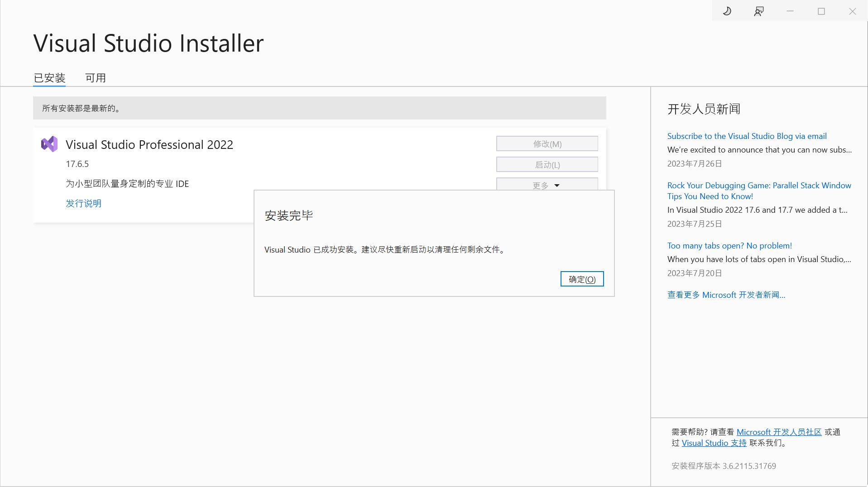The height and width of the screenshot is (487, 868).
Task: Open 查看更多 Microsoft 开发者新闻 link
Action: [x=726, y=295]
